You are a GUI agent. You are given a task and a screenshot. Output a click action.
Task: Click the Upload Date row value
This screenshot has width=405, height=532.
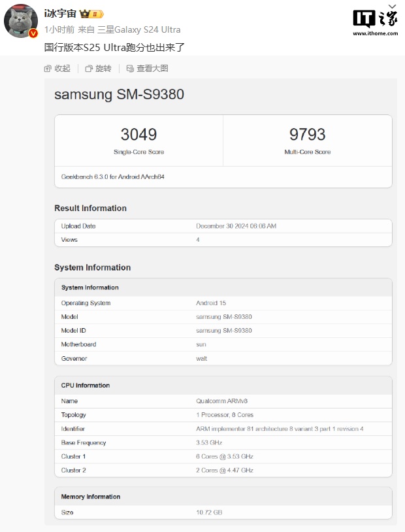(236, 226)
